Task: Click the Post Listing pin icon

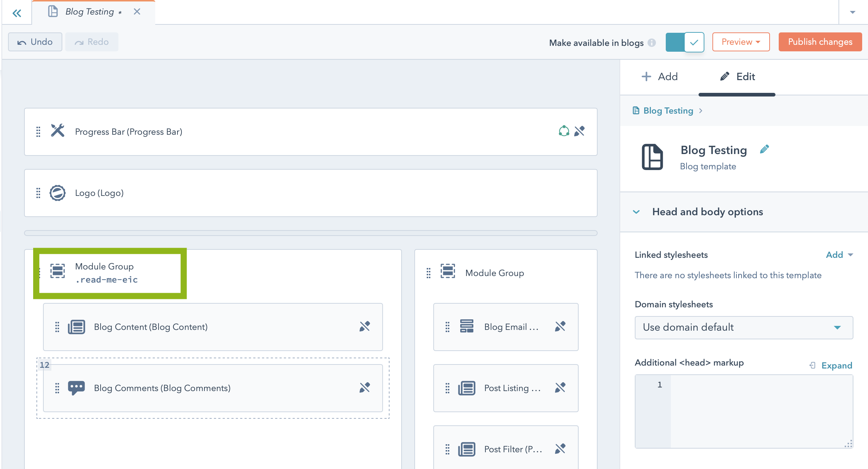Action: (x=560, y=387)
